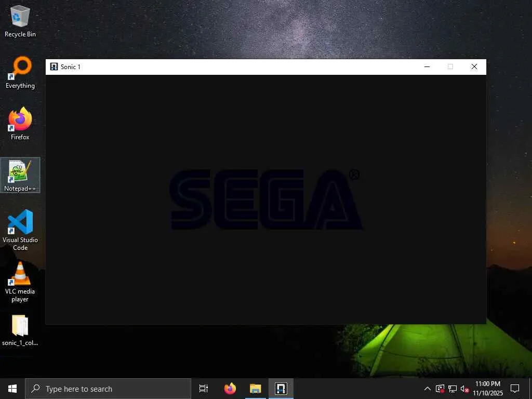Screen dimensions: 532x399
Task: Select the Firefox desktop shortcut
Action: (20, 124)
